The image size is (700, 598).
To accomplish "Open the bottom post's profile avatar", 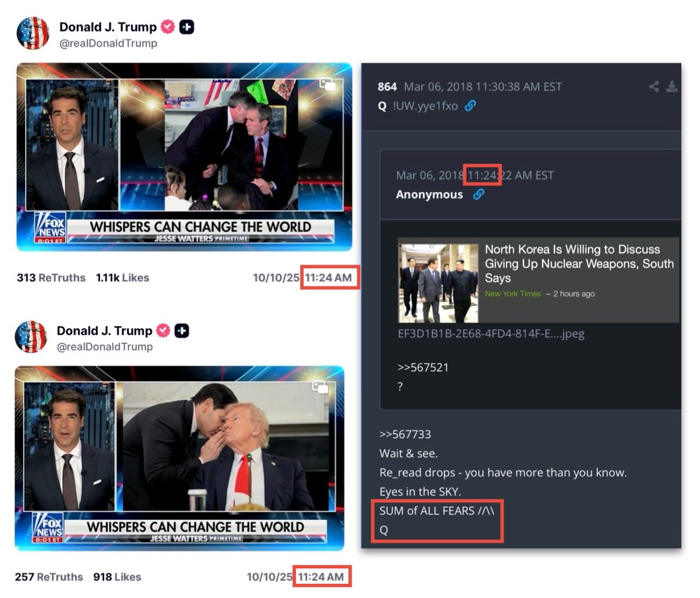I will 31,337.
